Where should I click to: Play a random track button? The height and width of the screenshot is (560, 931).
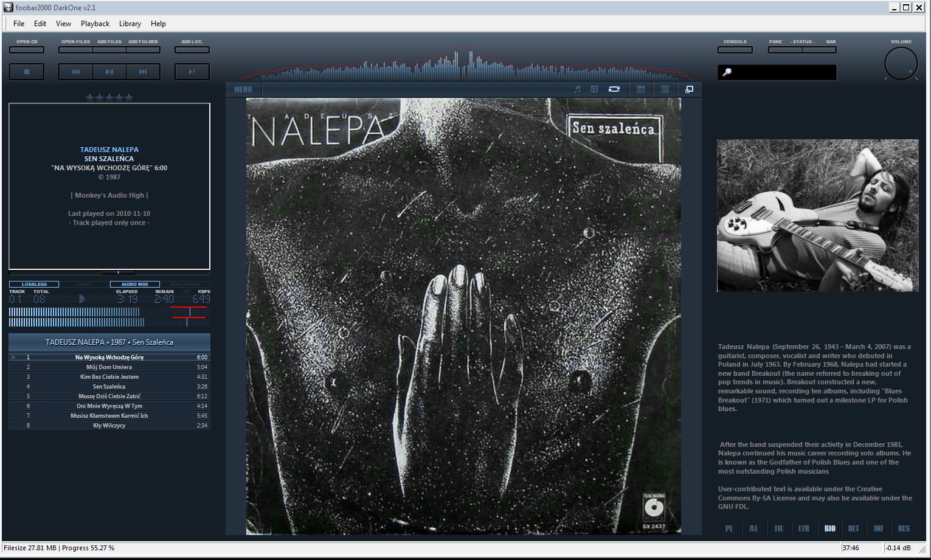click(x=192, y=72)
